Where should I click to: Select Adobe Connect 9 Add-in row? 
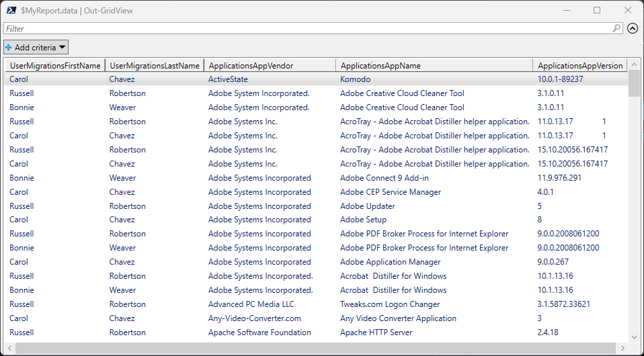point(316,178)
